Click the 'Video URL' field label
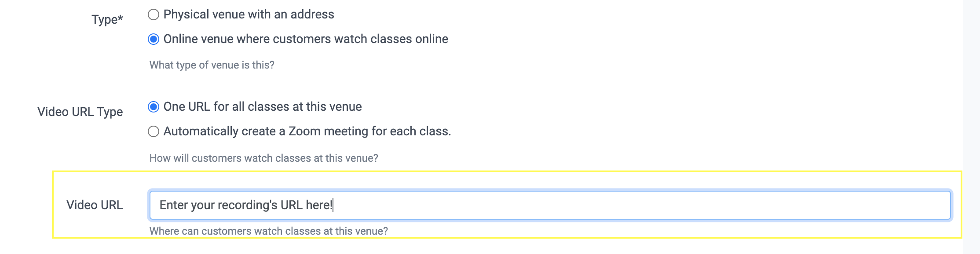Viewport: 980px width, 254px height. click(95, 205)
